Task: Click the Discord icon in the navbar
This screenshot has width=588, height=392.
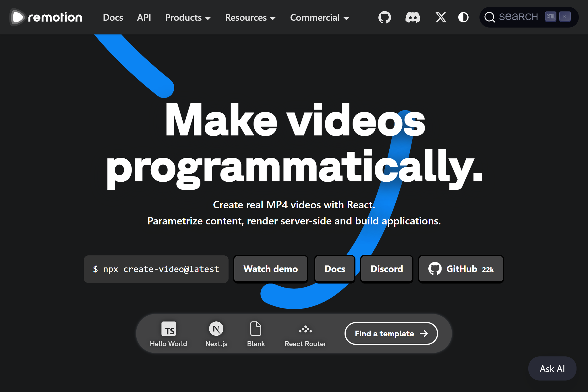Action: (x=413, y=17)
